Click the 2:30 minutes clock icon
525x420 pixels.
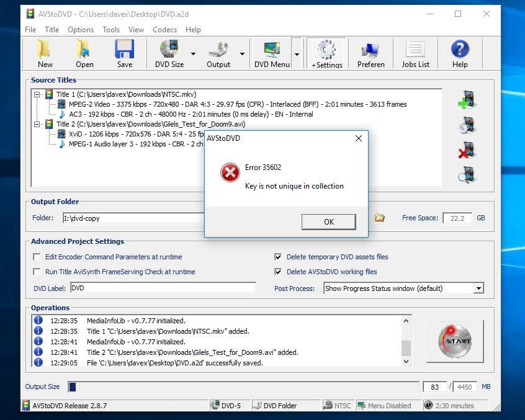tap(428, 405)
